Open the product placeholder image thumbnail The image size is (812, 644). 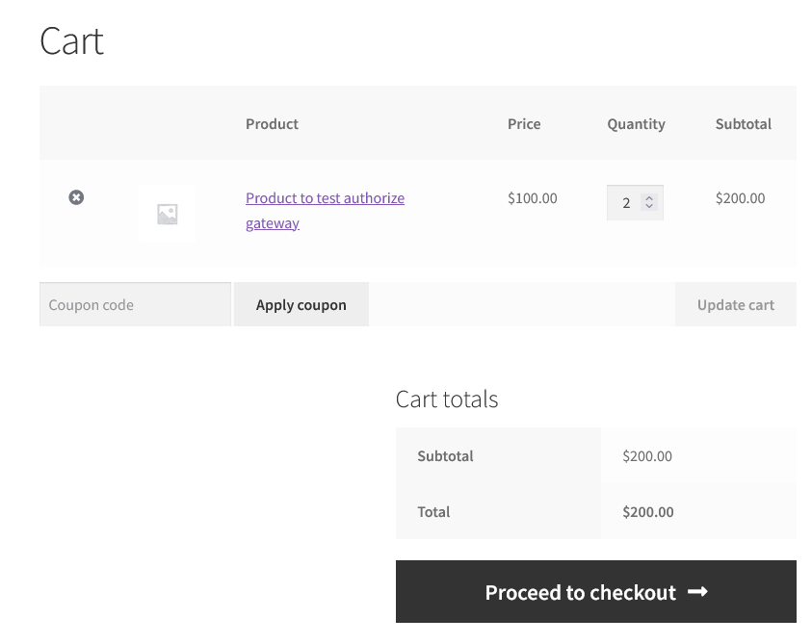[168, 214]
